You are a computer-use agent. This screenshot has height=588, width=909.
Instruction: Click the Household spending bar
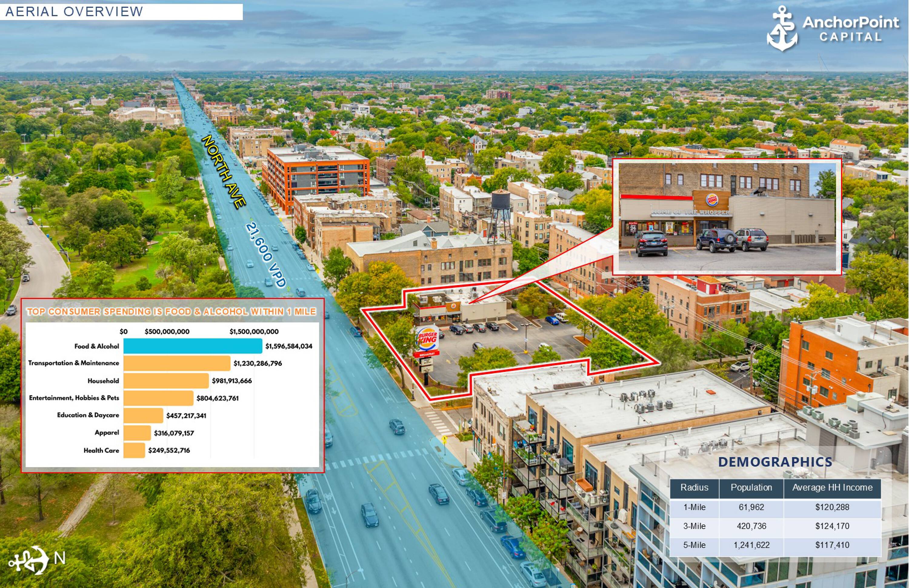166,381
